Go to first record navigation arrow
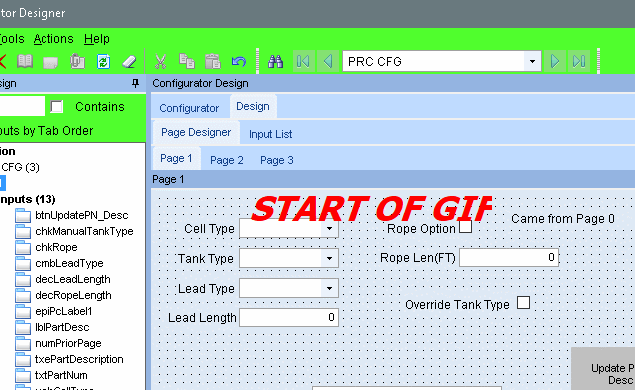The image size is (635, 390). (x=303, y=62)
